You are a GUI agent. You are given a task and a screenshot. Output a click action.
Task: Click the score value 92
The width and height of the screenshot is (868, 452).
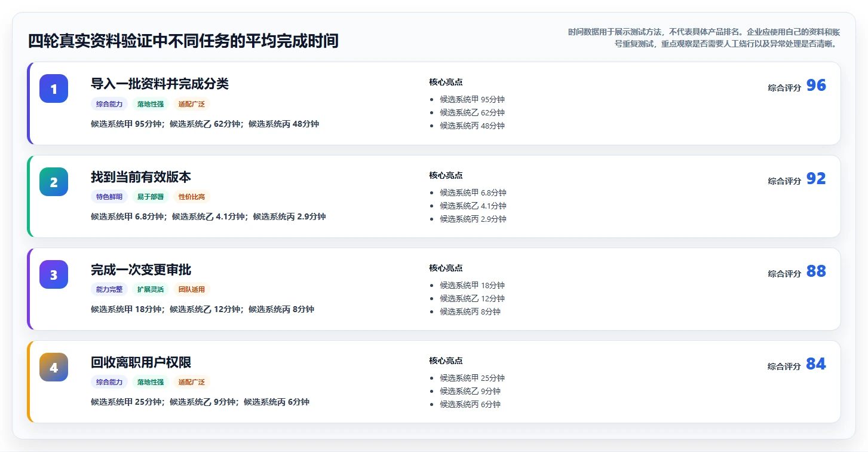[816, 179]
